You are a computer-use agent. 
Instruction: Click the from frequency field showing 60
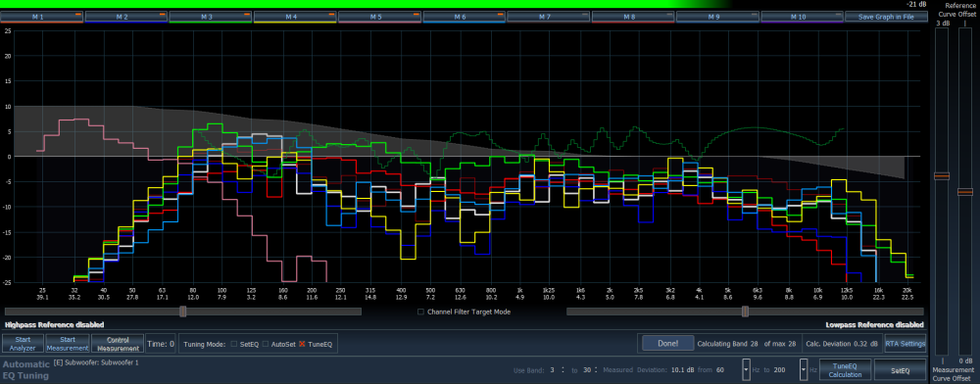pos(727,370)
